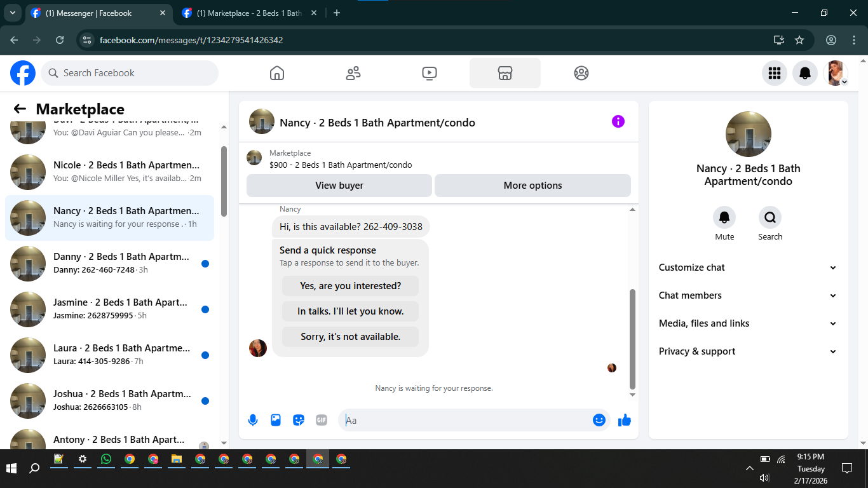The width and height of the screenshot is (868, 488).
Task: Show hidden system tray icons
Action: 749,468
